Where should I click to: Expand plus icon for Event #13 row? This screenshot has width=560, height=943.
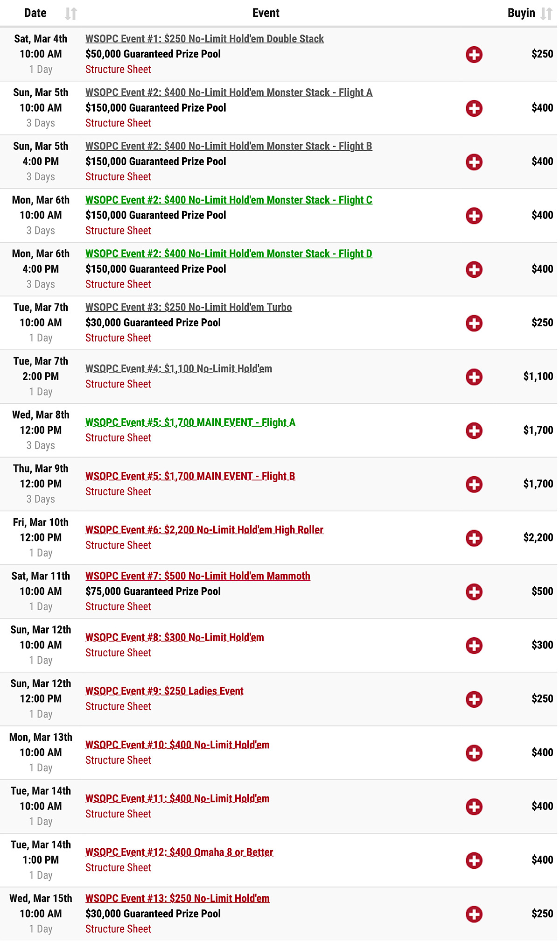(x=474, y=914)
